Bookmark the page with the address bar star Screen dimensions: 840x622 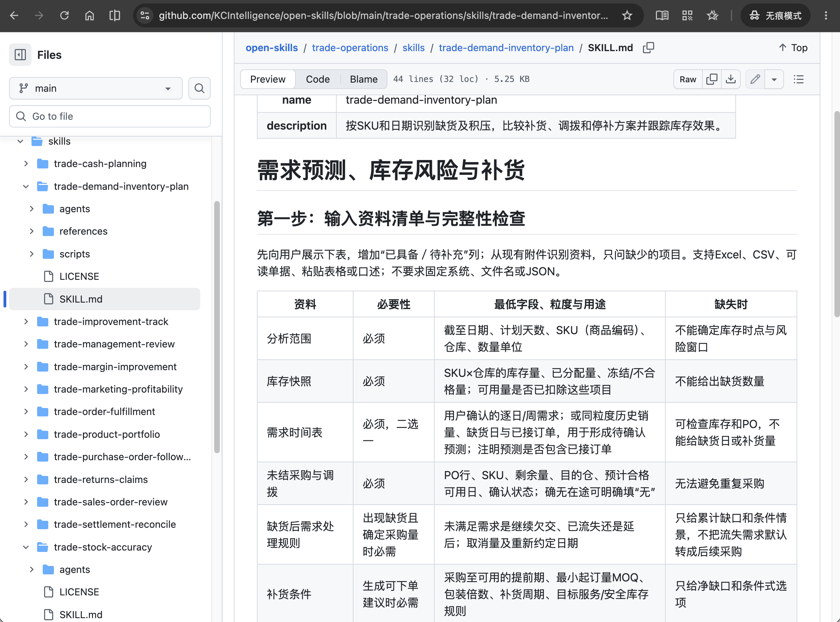627,15
